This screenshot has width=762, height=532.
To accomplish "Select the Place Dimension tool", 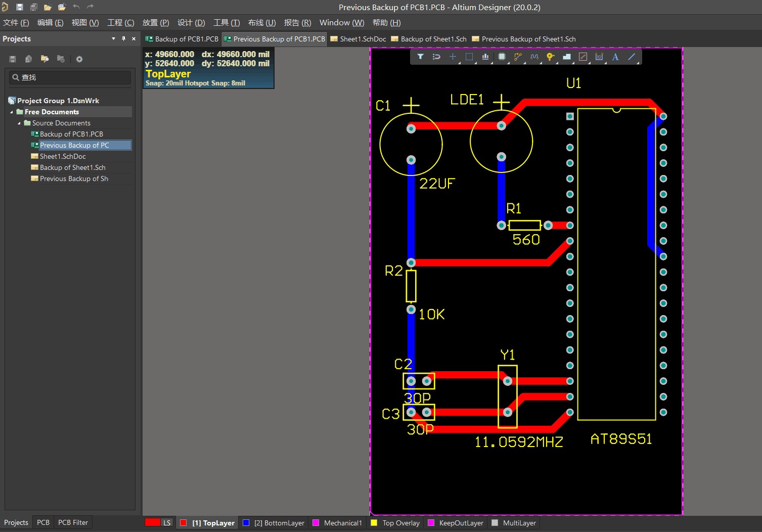I will [599, 57].
